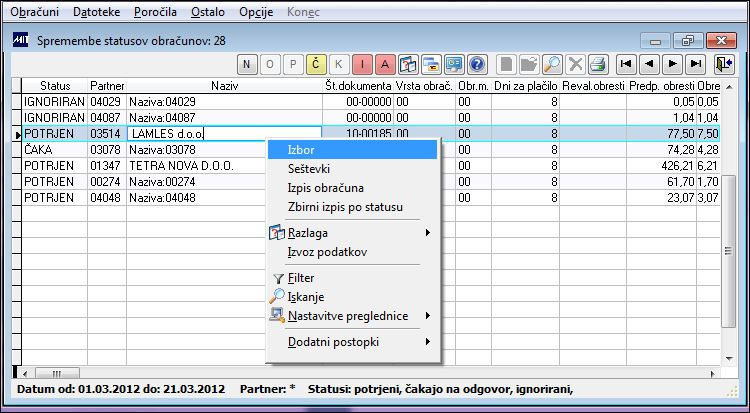Click the printer toolbar icon

tap(598, 64)
